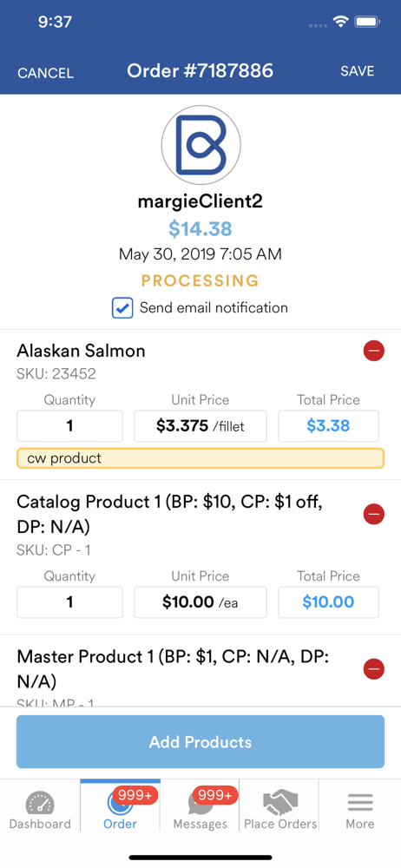The width and height of the screenshot is (401, 868).
Task: Tap Alaskan Salmon total price $3.38
Action: pos(328,425)
